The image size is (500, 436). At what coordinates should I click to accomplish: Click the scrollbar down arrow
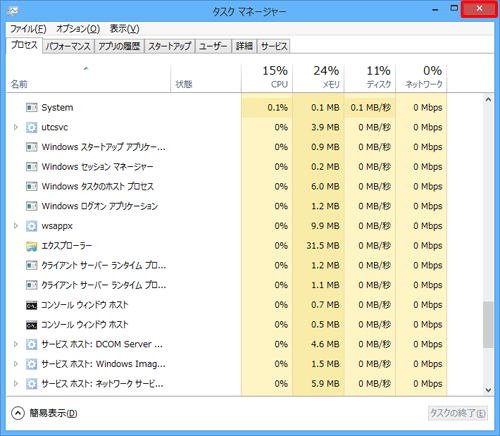488,390
